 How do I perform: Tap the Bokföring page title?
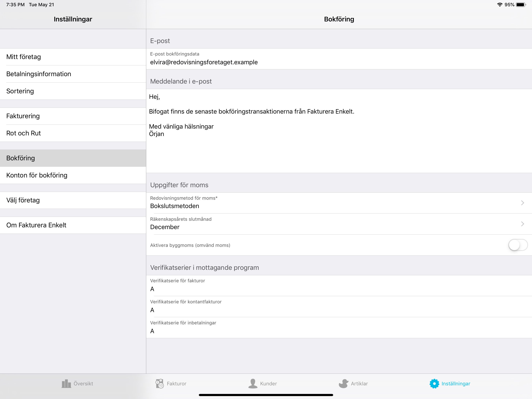[339, 19]
